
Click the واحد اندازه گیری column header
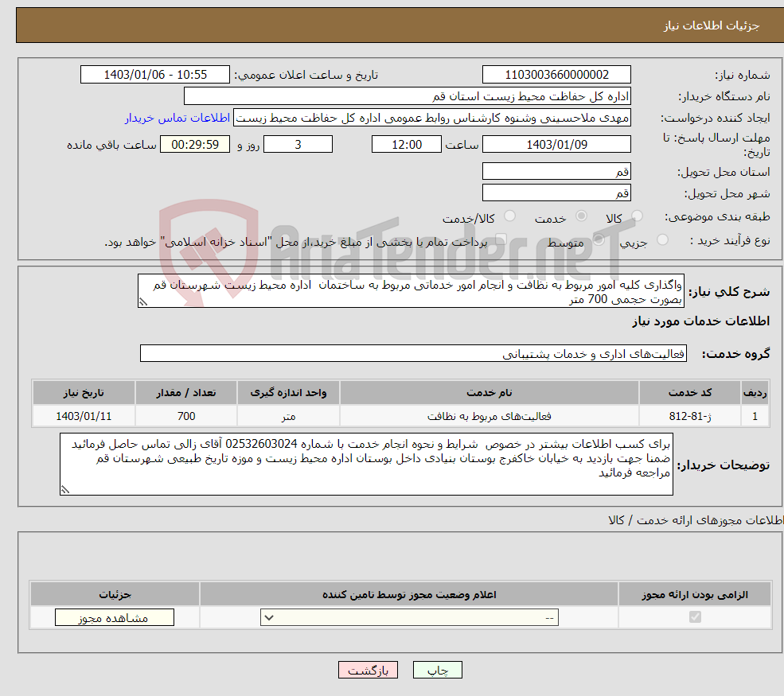point(288,393)
